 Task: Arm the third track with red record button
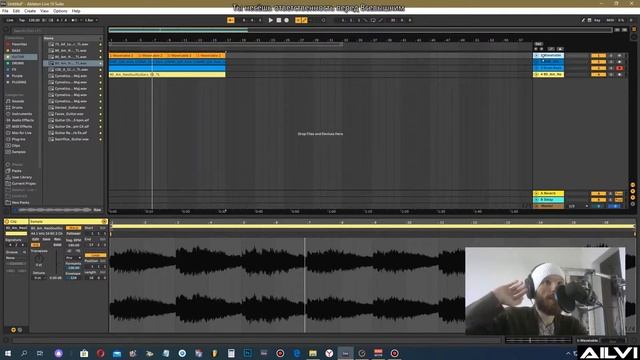[619, 68]
